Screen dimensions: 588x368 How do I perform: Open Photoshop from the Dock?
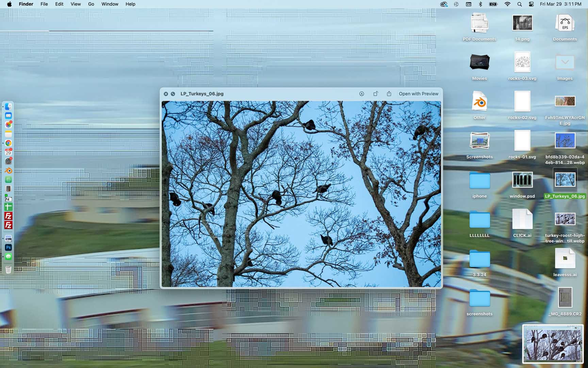(x=9, y=247)
